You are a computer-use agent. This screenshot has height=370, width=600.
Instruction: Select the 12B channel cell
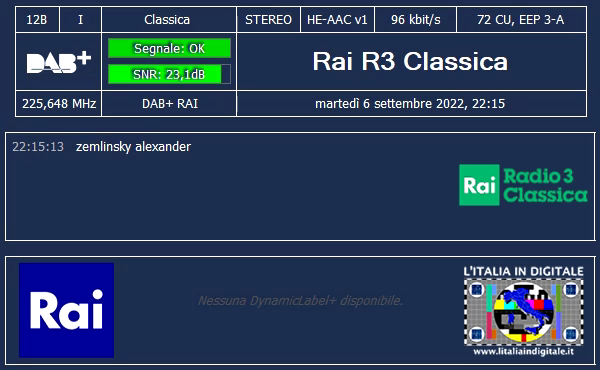(37, 20)
